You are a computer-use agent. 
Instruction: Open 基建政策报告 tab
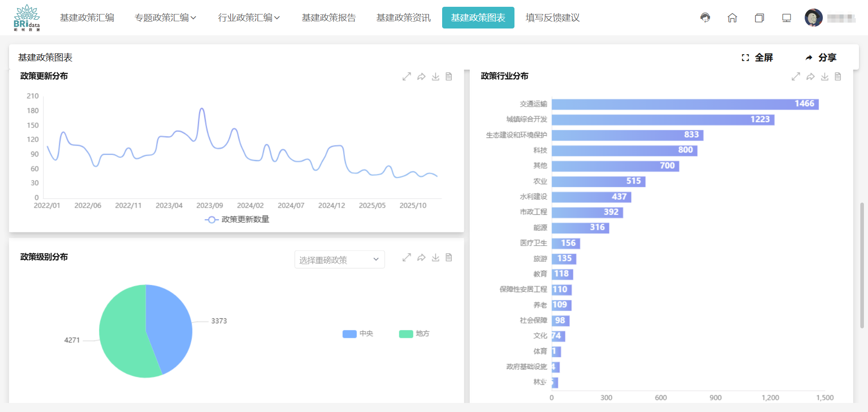(329, 18)
